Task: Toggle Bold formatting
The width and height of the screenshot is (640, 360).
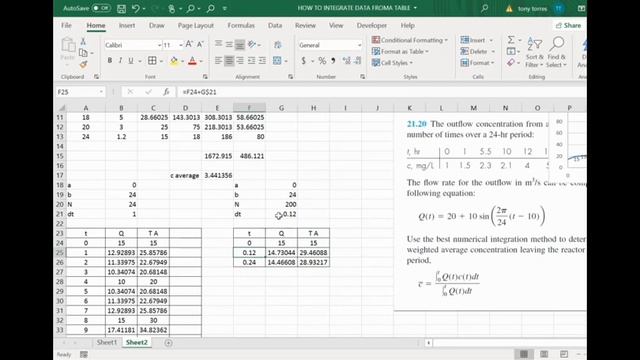Action: pyautogui.click(x=109, y=61)
